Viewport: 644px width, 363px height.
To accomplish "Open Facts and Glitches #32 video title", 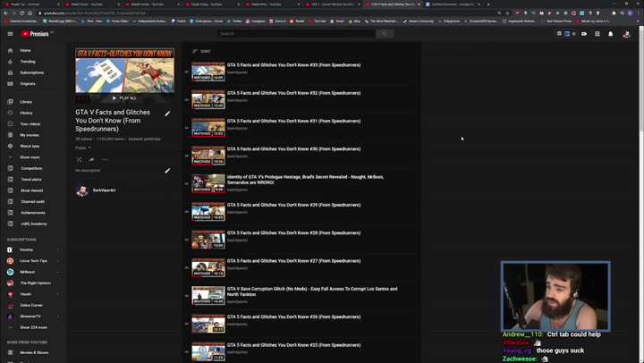I will pyautogui.click(x=293, y=93).
